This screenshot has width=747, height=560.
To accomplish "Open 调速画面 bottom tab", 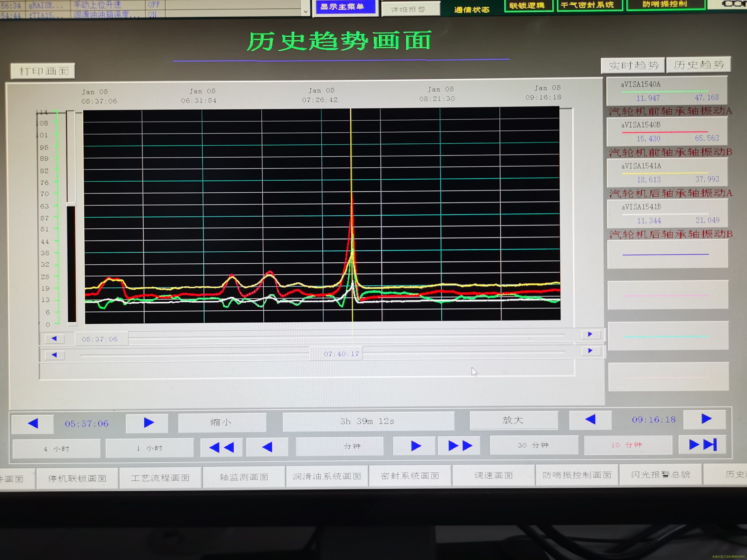I will 493,475.
